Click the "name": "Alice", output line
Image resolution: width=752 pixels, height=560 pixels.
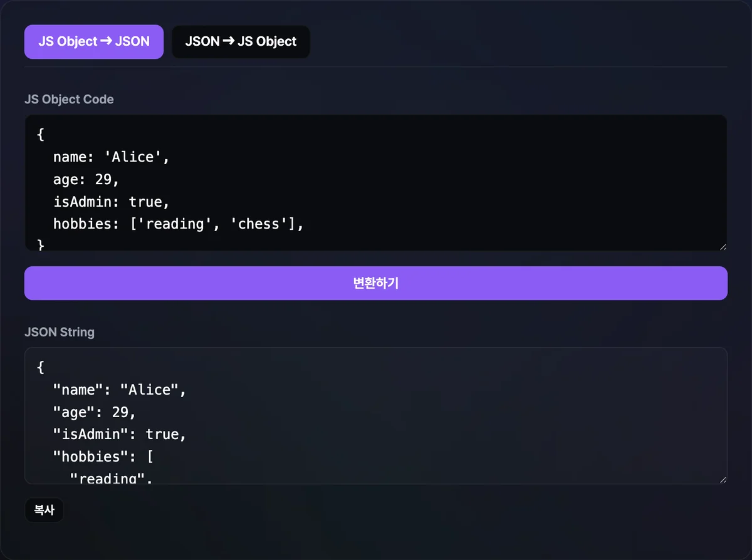120,390
